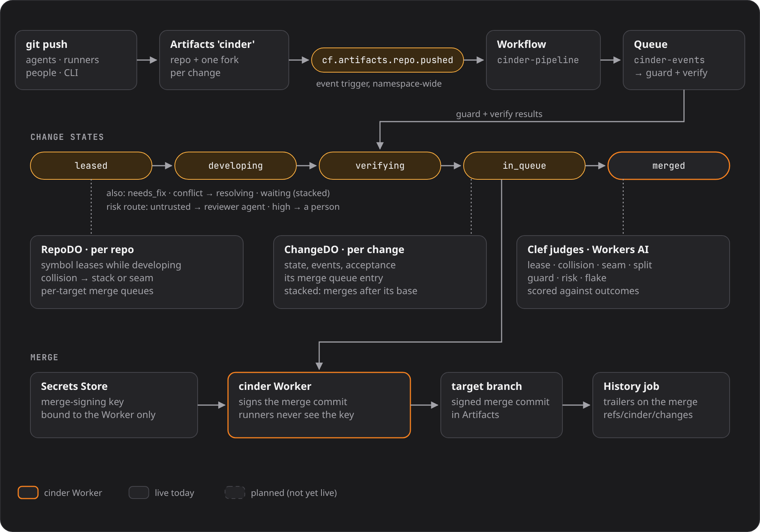Viewport: 760px width, 532px height.
Task: Click 'in Artifacts' text in target branch
Action: pos(475,415)
